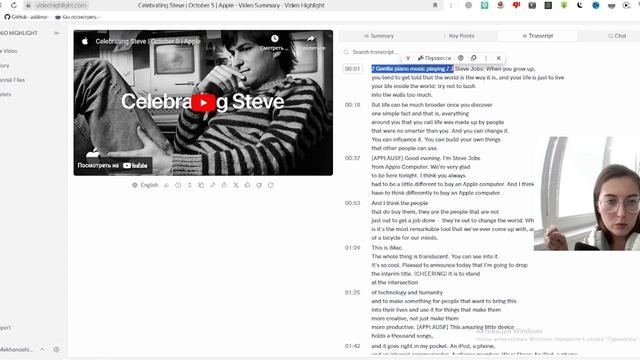Open the English language selector
Image resolution: width=640 pixels, height=360 pixels.
(145, 185)
